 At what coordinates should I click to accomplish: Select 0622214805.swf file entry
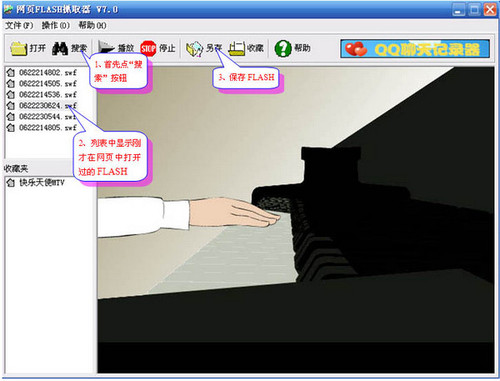click(42, 127)
